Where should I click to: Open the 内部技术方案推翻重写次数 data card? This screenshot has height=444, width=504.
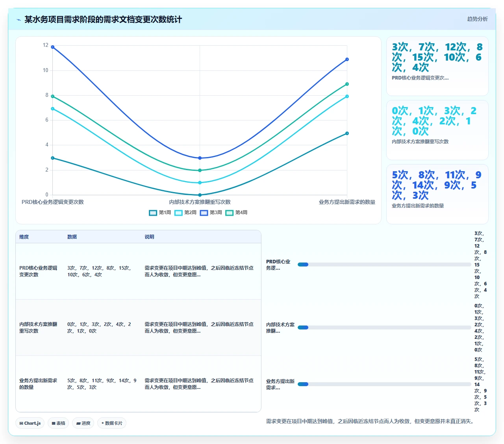tap(437, 130)
